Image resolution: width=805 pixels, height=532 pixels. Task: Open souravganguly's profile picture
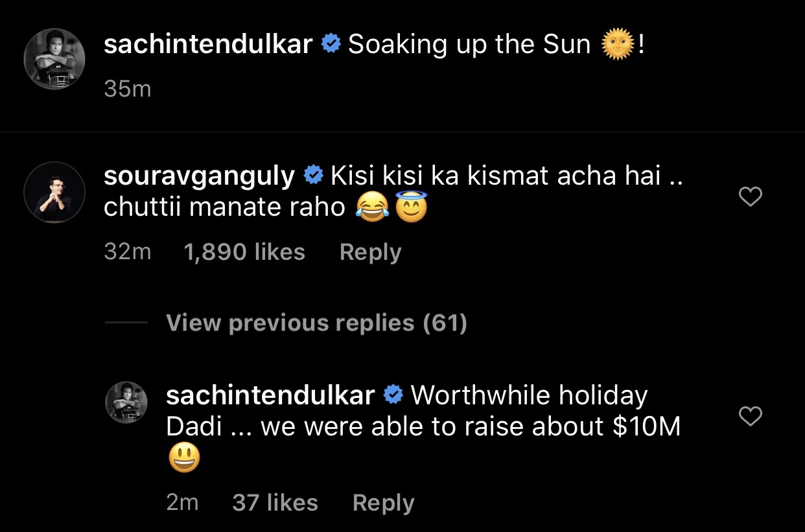54,192
